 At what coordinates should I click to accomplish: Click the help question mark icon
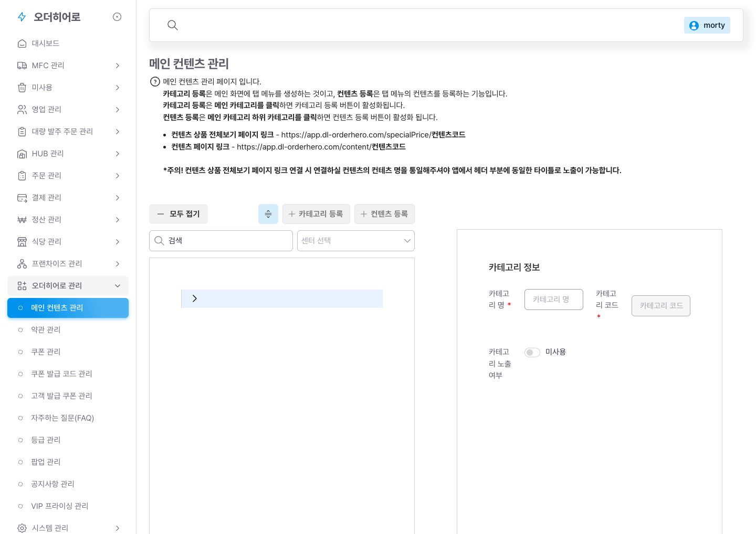[x=155, y=82]
